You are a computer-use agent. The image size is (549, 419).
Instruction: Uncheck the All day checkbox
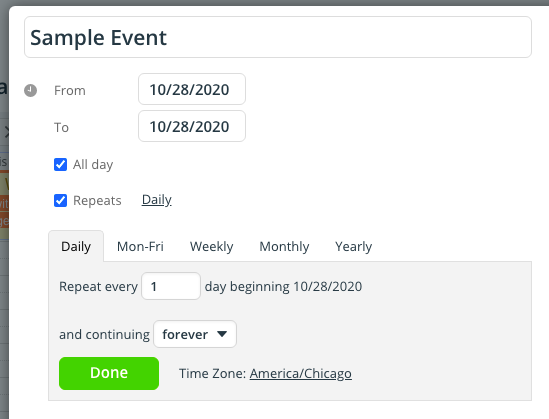tap(61, 165)
